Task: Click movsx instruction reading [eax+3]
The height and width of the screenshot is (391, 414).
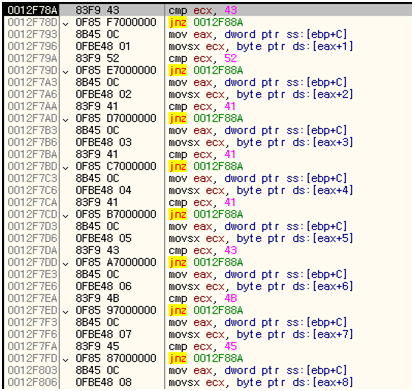Action: pyautogui.click(x=261, y=142)
